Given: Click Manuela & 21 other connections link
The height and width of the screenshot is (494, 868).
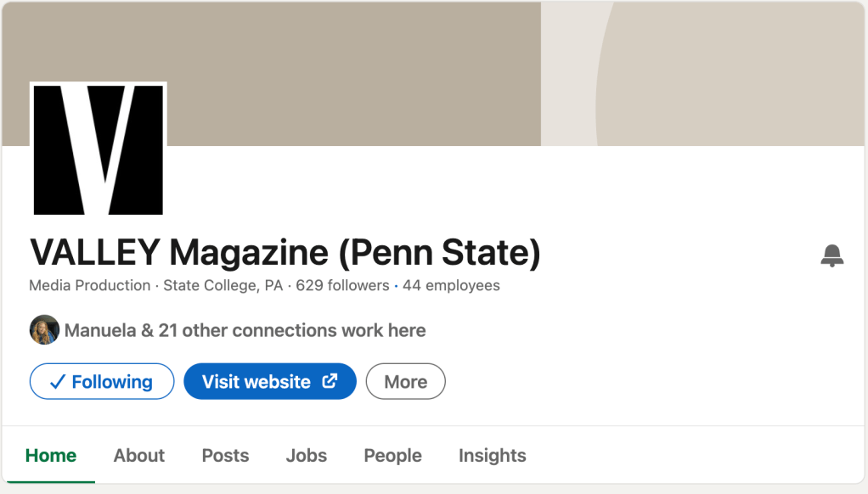Looking at the screenshot, I should tap(245, 330).
